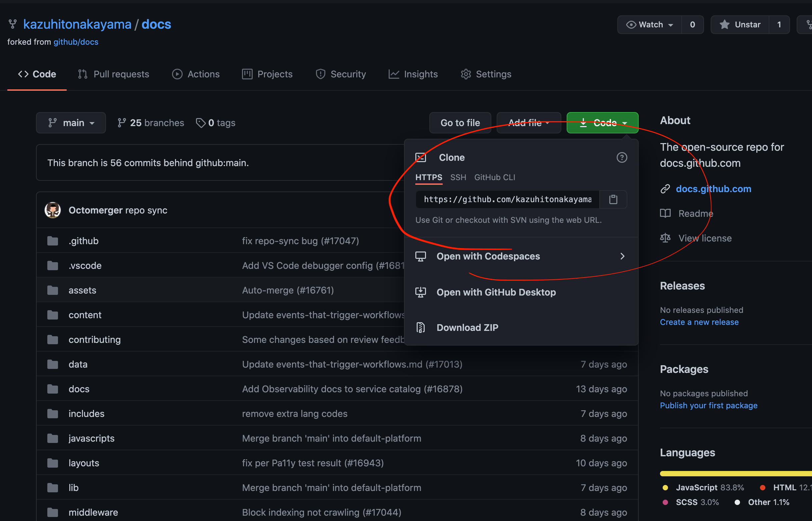
Task: Click the Clone help question mark icon
Action: pos(621,157)
